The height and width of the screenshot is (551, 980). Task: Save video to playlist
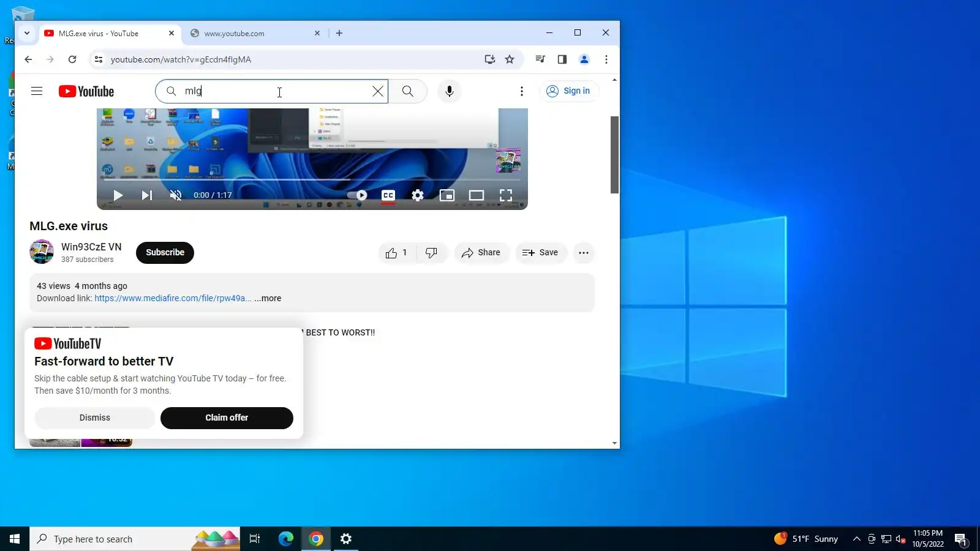(541, 253)
